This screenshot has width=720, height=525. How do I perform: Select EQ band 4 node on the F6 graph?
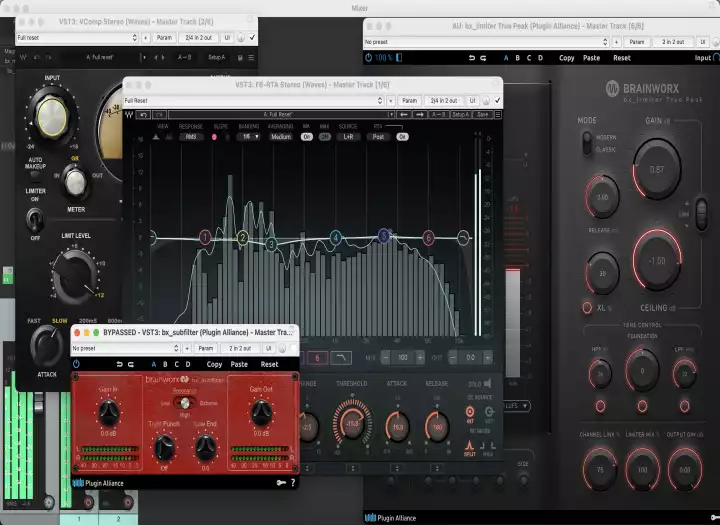click(x=336, y=237)
